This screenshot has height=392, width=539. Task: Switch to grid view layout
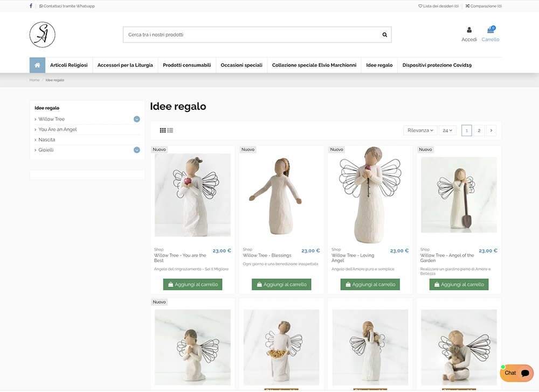tap(163, 130)
